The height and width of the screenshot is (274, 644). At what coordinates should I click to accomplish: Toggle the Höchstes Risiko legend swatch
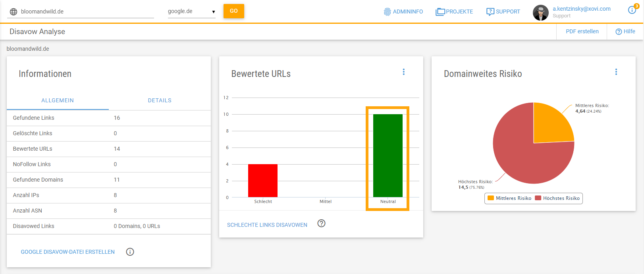tap(538, 198)
